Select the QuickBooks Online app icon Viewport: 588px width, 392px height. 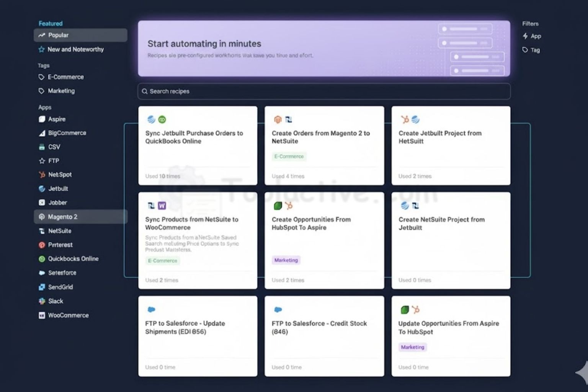point(42,259)
